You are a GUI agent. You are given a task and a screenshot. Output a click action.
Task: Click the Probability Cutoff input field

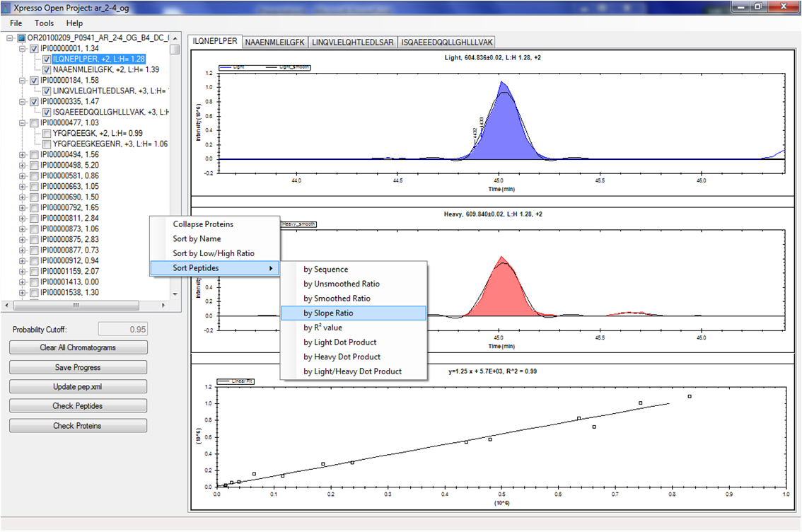pyautogui.click(x=122, y=329)
